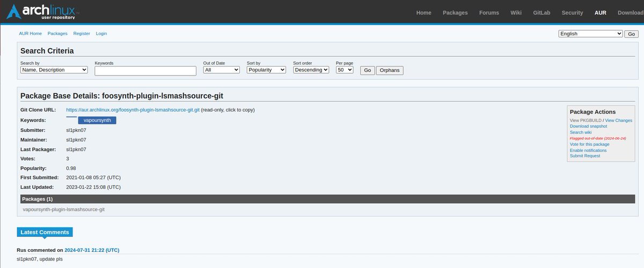
Task: Click Vote for this package
Action: click(x=589, y=144)
